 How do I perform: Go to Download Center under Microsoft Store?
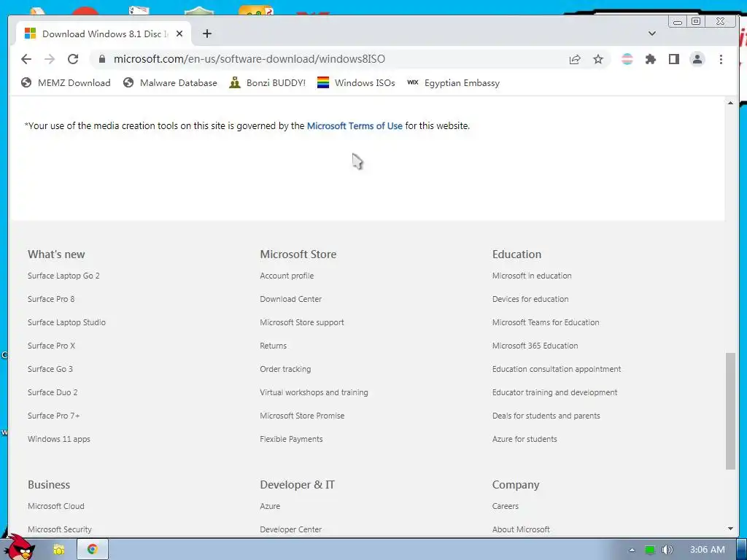tap(290, 299)
